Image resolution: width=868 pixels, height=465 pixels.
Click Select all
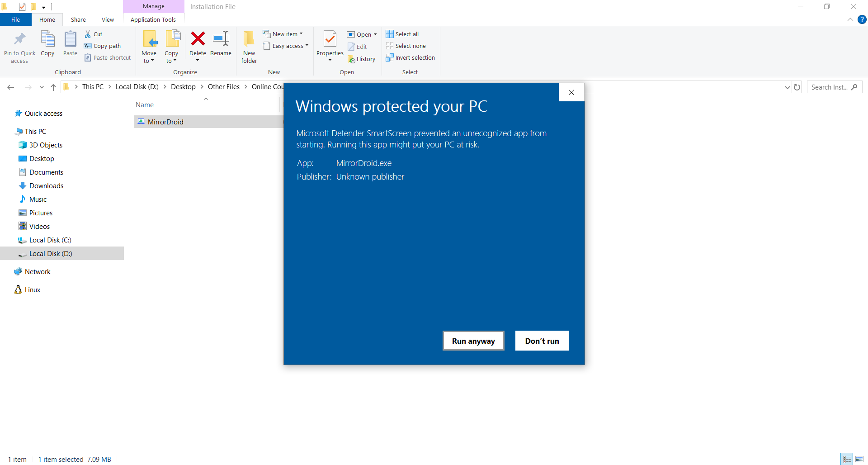coord(402,34)
